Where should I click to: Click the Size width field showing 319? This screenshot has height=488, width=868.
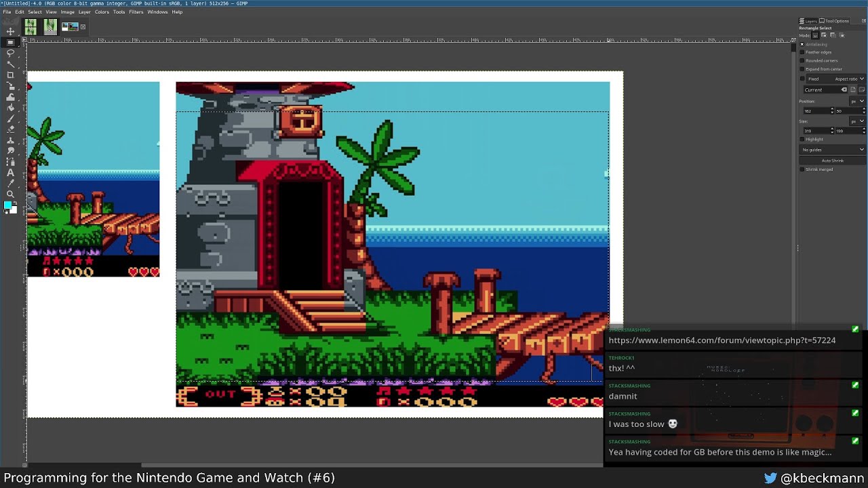pyautogui.click(x=816, y=131)
